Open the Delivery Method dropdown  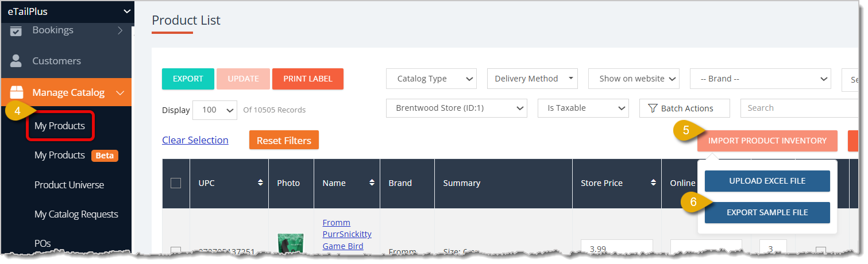click(x=532, y=79)
